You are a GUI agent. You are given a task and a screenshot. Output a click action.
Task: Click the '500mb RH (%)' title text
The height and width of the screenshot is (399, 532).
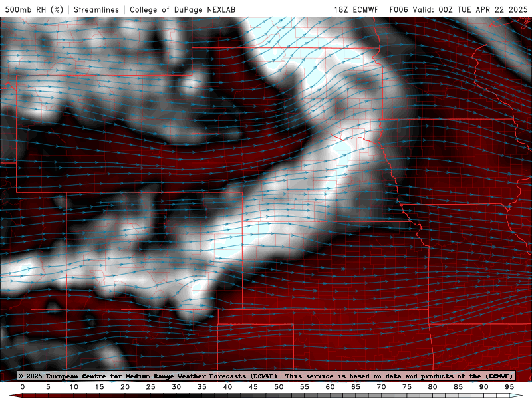34,9
